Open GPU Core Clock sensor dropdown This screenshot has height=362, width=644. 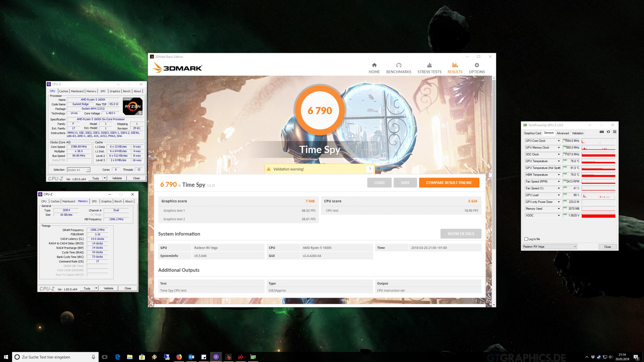tap(559, 141)
